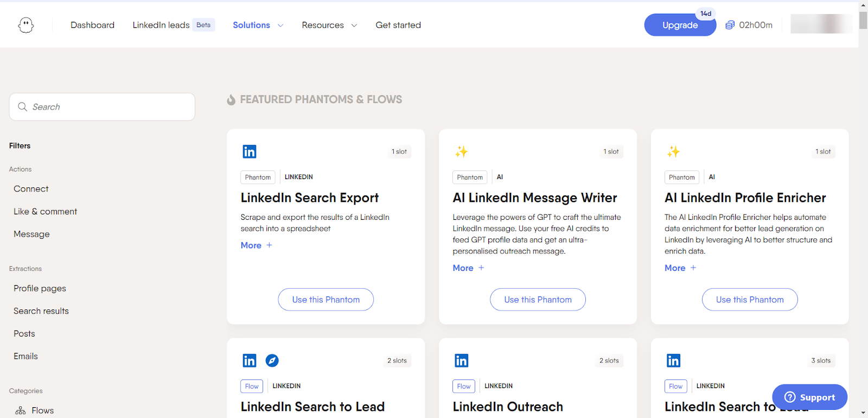Image resolution: width=868 pixels, height=418 pixels.
Task: Click the search magnifier icon
Action: [23, 107]
